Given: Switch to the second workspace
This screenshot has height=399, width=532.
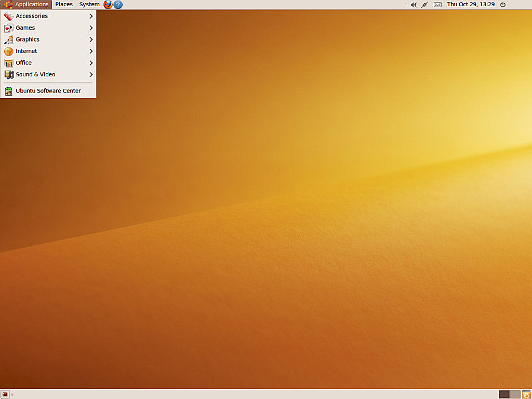Looking at the screenshot, I should (515, 394).
